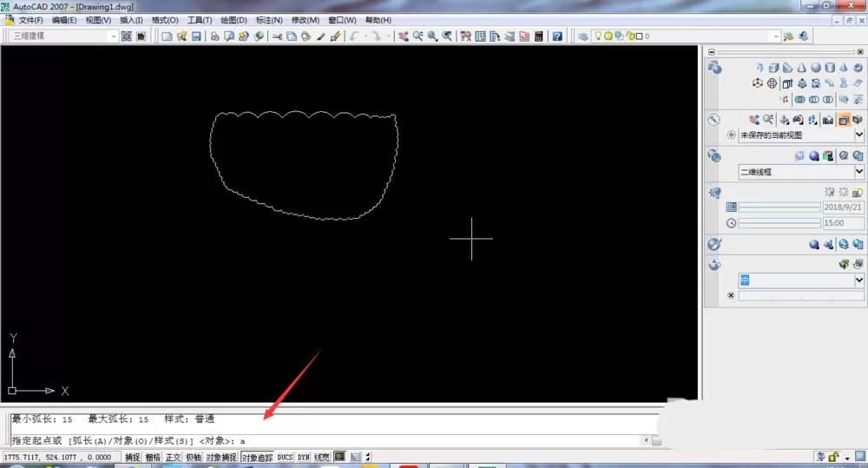
Task: Toggle 正交 ortho mode in status bar
Action: [173, 457]
